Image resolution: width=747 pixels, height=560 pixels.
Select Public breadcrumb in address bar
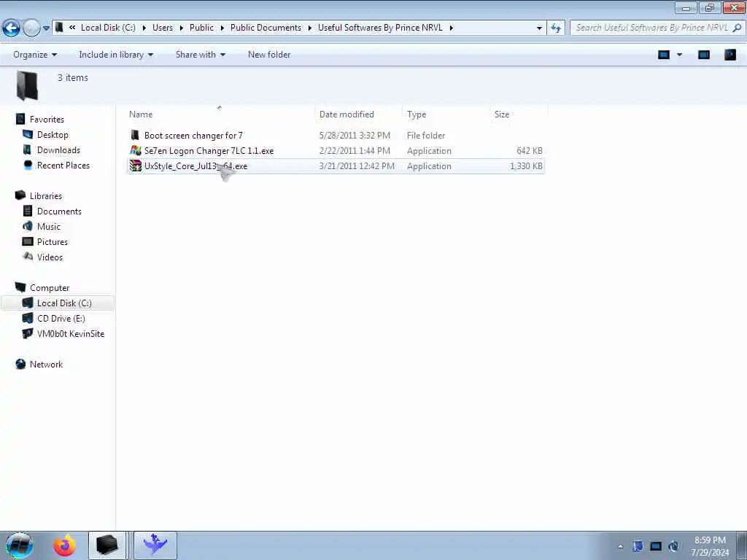(201, 28)
